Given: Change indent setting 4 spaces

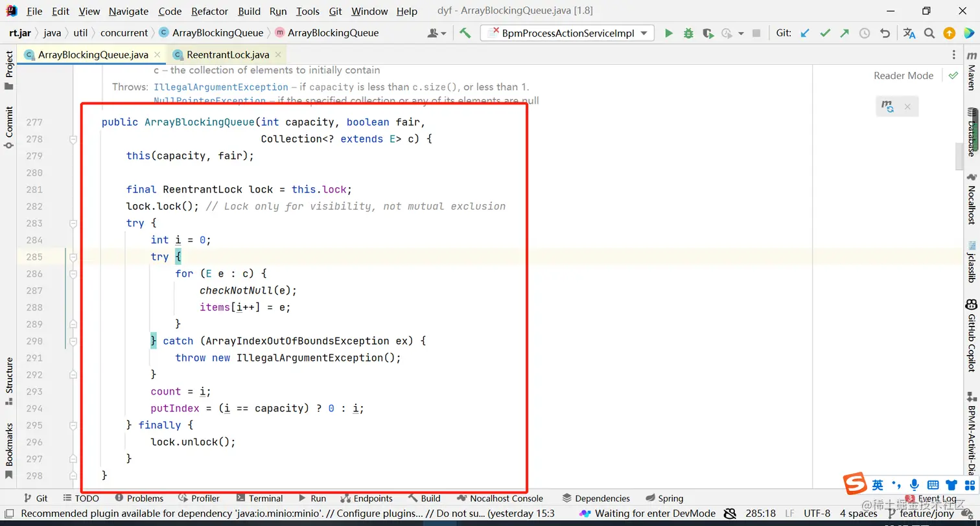Looking at the screenshot, I should tap(858, 514).
